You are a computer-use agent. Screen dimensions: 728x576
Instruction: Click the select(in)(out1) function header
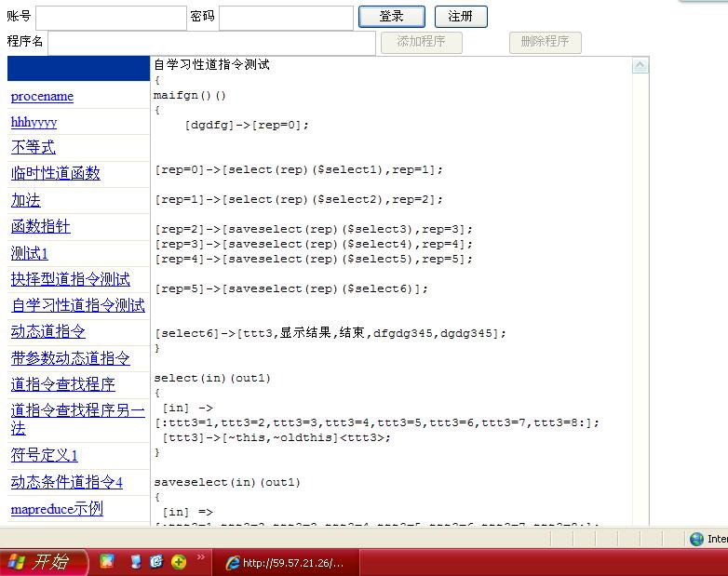(x=212, y=378)
